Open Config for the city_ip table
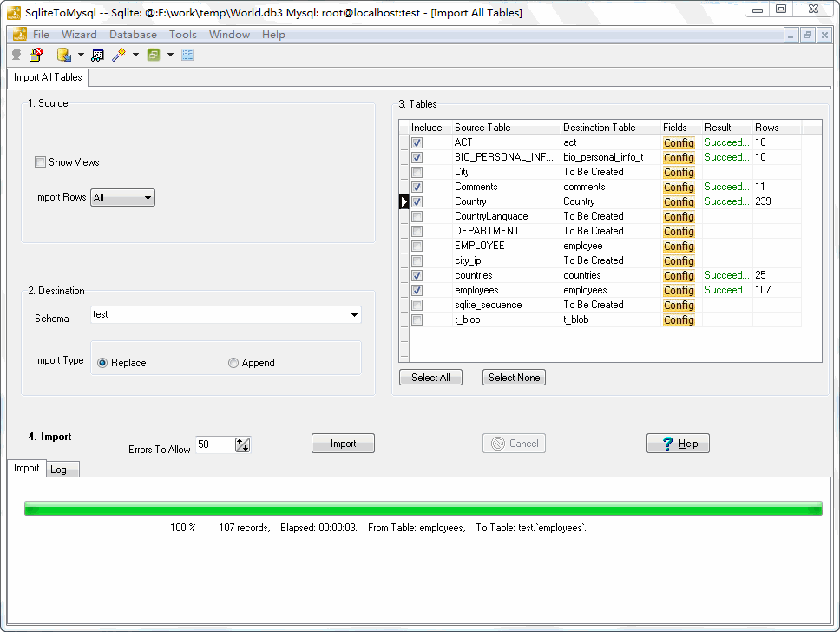 (679, 260)
